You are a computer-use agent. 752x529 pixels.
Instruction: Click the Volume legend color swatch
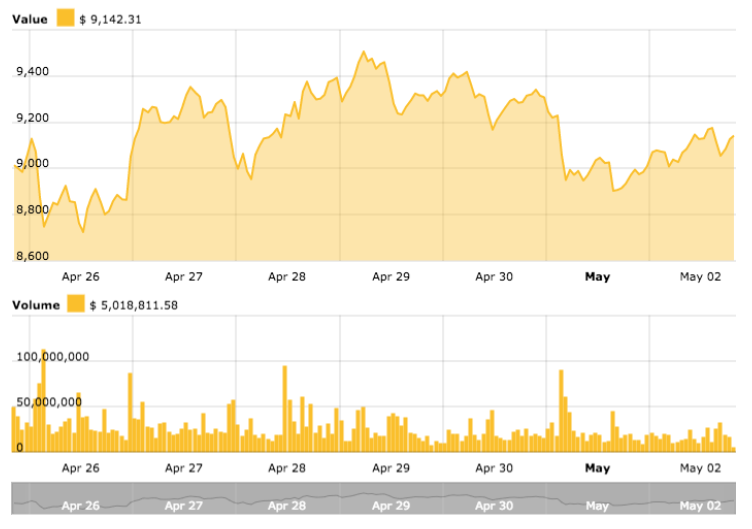[x=76, y=304]
